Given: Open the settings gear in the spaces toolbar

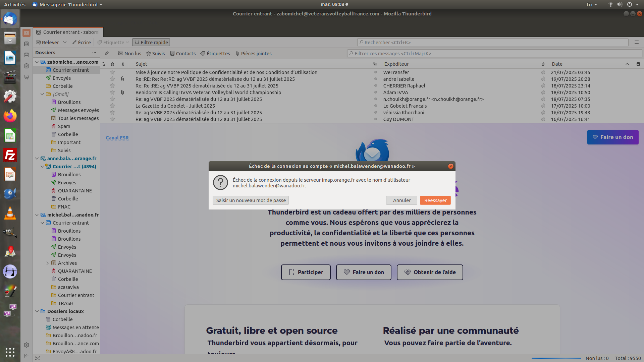Looking at the screenshot, I should pos(26,345).
